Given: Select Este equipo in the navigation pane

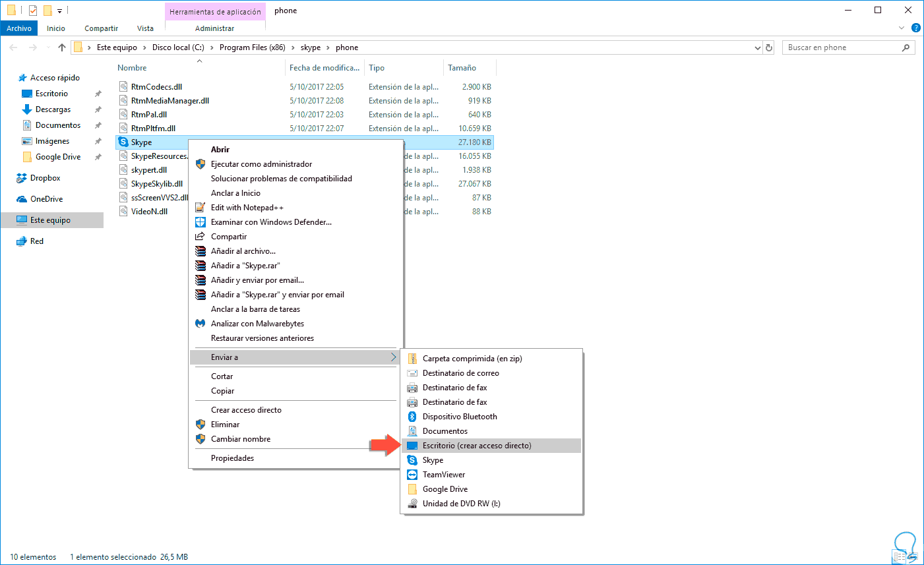Looking at the screenshot, I should coord(52,220).
